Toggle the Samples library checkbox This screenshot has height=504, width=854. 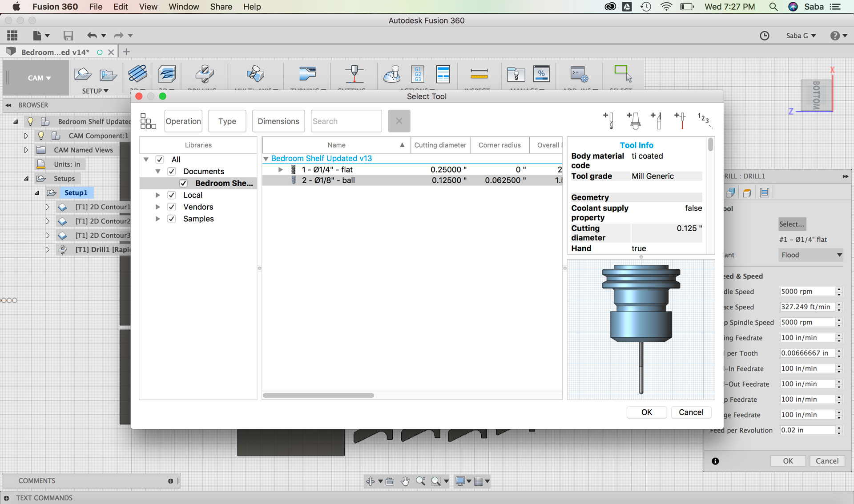click(172, 219)
